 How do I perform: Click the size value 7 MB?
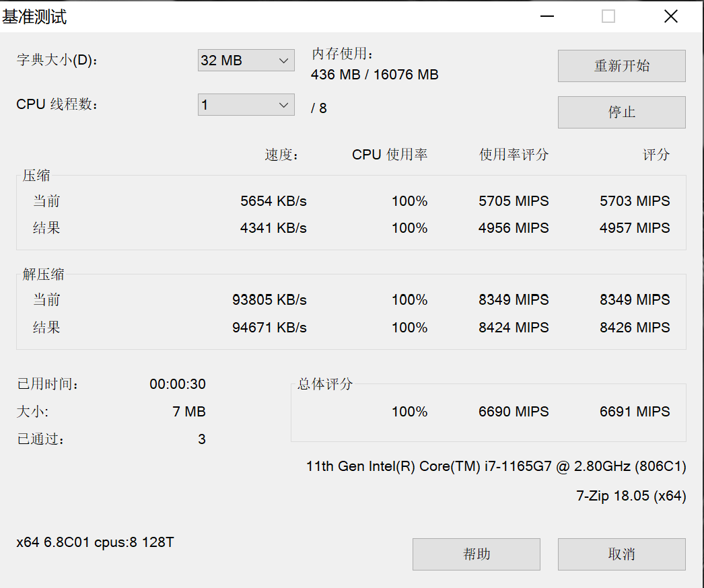point(189,412)
